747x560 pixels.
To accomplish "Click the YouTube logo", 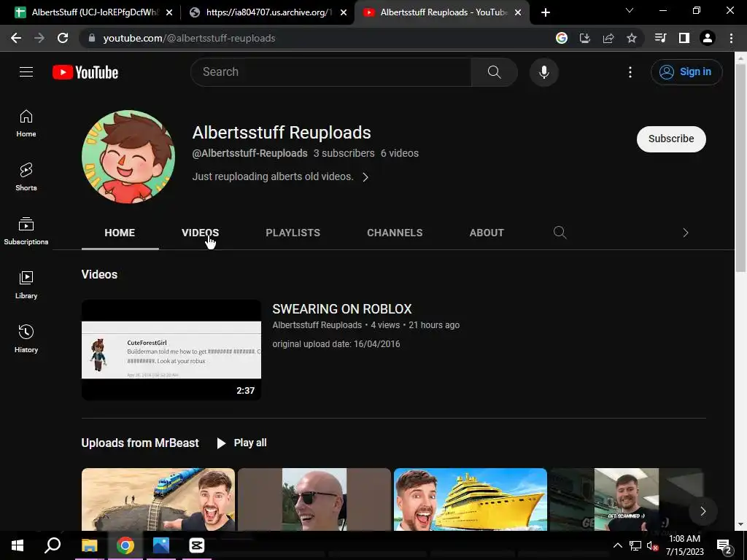I will (85, 72).
